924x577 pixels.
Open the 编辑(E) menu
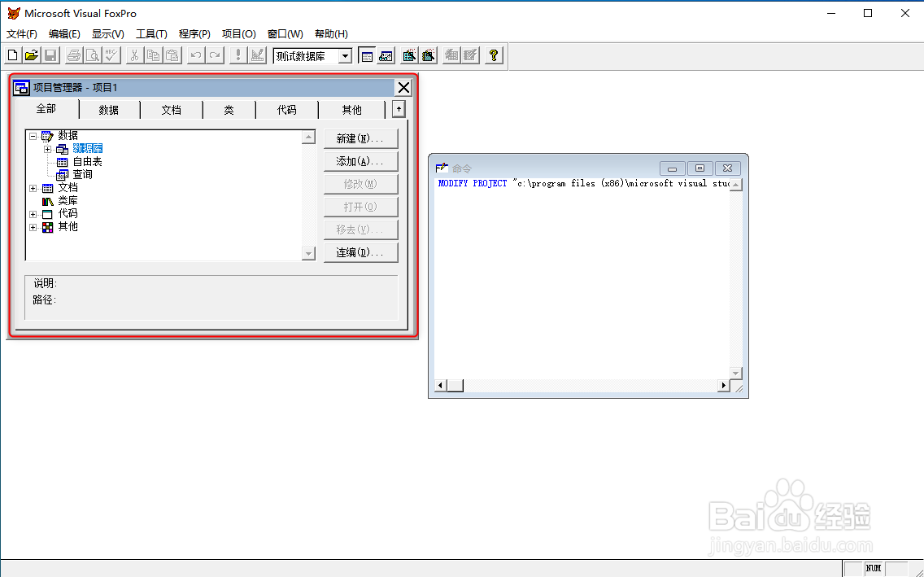click(x=64, y=34)
